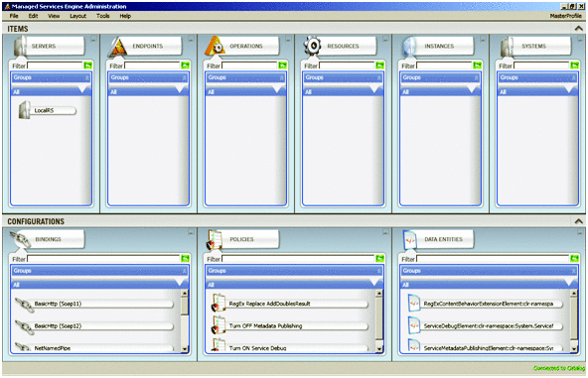Screen dimensions: 588x378
Task: Select the ServiceMetadataPublishingElement entity row
Action: pyautogui.click(x=486, y=348)
